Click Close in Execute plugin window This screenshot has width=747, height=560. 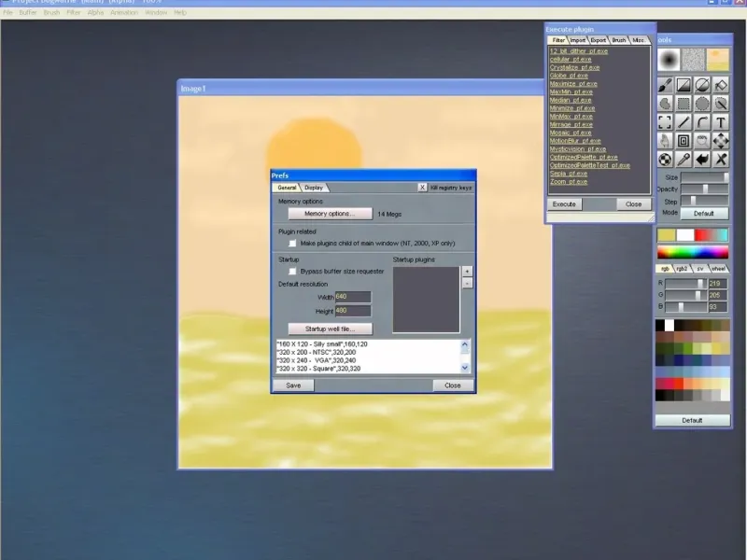pyautogui.click(x=634, y=204)
